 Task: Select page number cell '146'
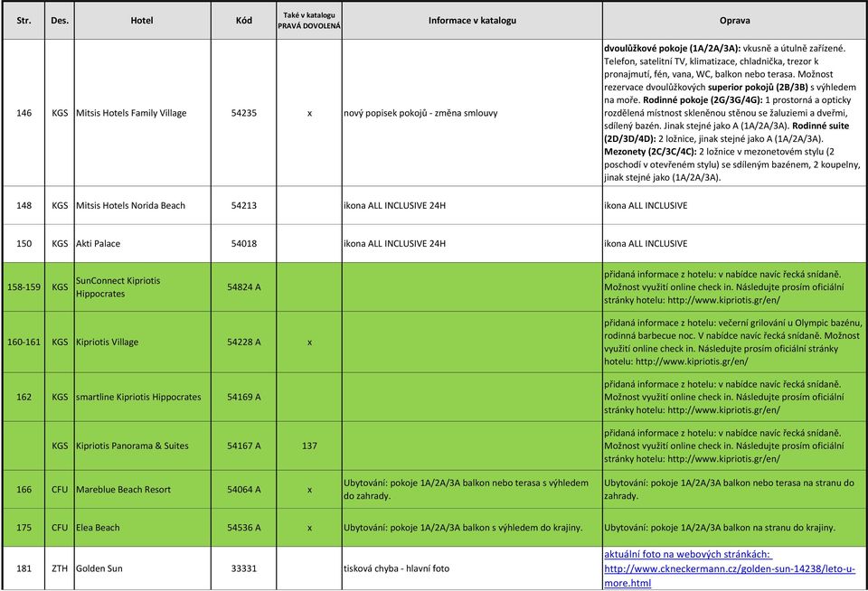[x=24, y=113]
